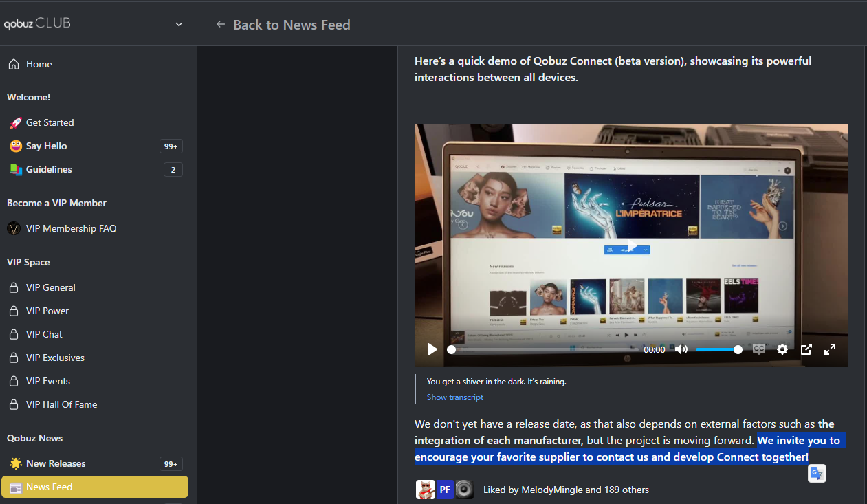Enter fullscreen with the expand icon

point(830,349)
